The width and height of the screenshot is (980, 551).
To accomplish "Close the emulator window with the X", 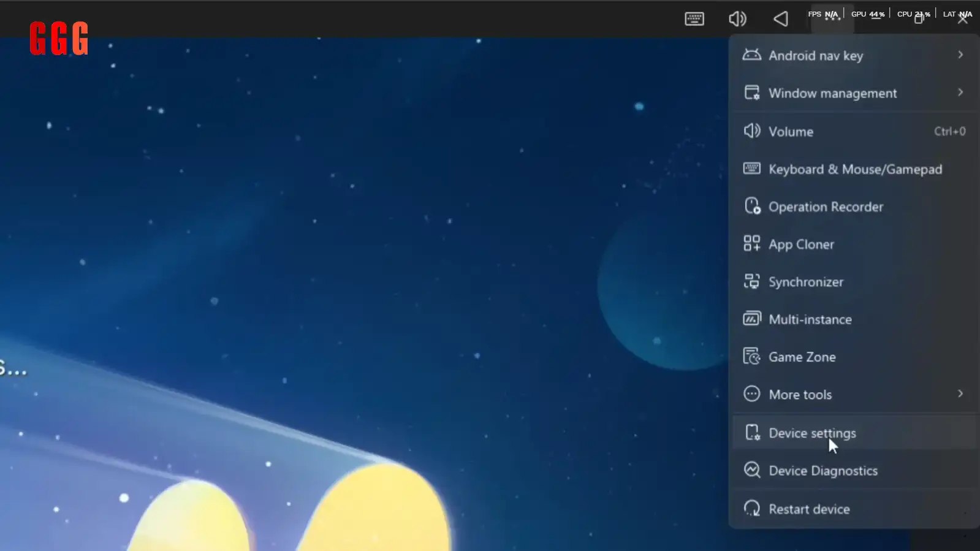I will tap(963, 19).
